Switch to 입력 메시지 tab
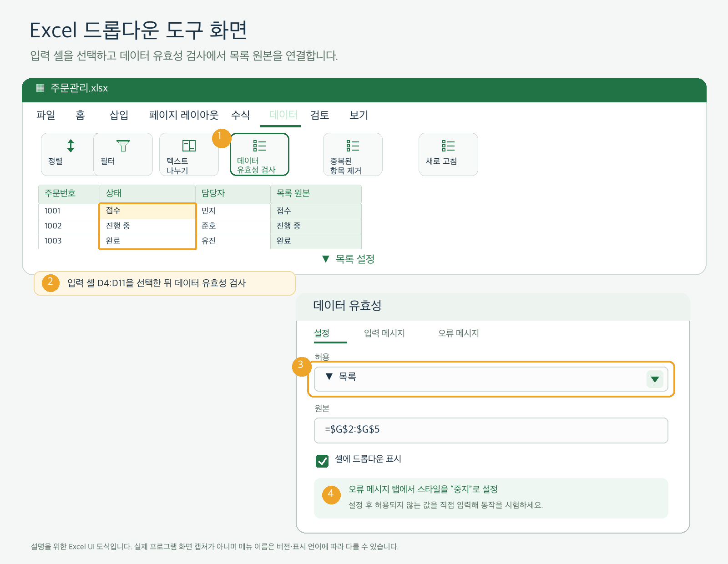This screenshot has height=564, width=728. 384,333
